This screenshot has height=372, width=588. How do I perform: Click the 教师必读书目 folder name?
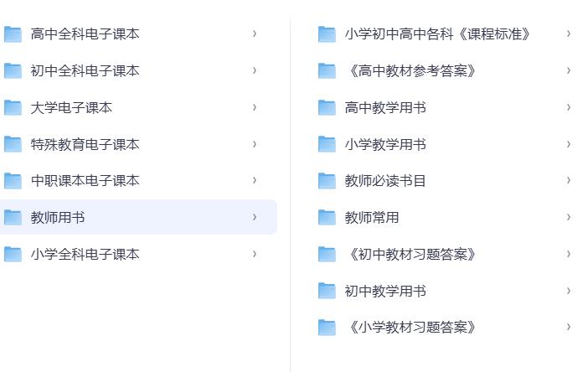pos(385,180)
